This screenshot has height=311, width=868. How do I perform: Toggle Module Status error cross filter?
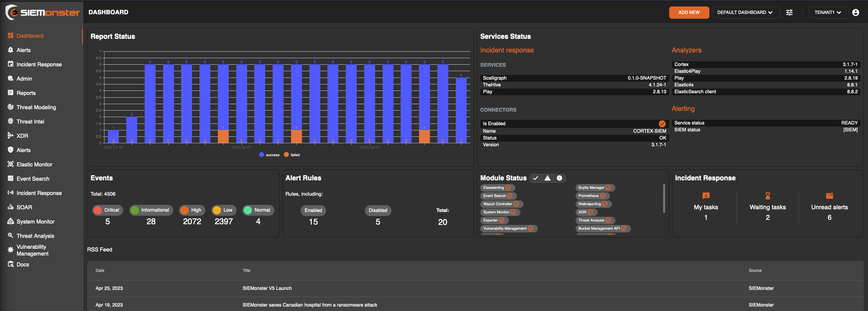[559, 178]
